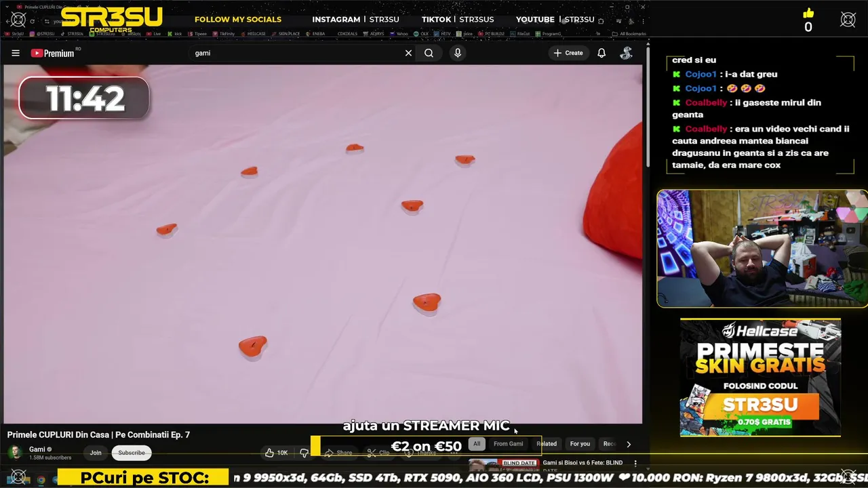Screen dimensions: 868x488
Task: Open the All Bookmarks folder
Action: (x=629, y=34)
